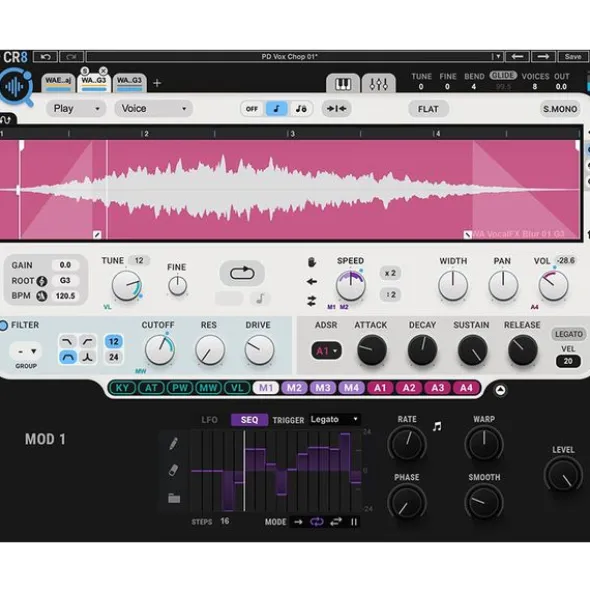Select the note sync mode icon
Image resolution: width=590 pixels, height=591 pixels.
click(276, 109)
